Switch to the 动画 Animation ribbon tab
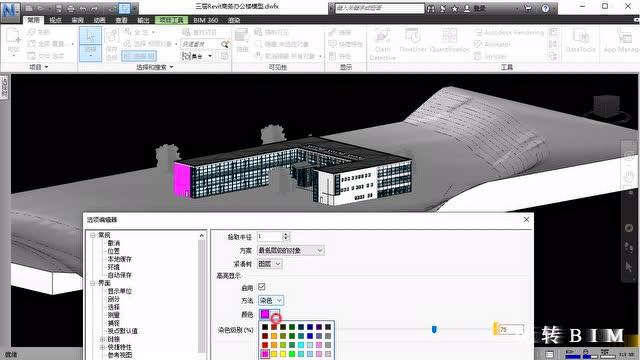640x360 pixels. (100, 20)
